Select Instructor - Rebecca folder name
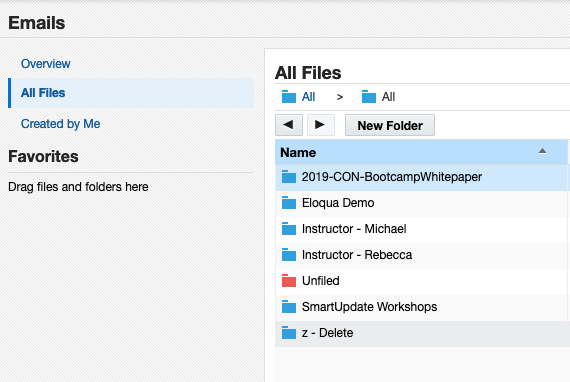The height and width of the screenshot is (382, 570). [357, 255]
